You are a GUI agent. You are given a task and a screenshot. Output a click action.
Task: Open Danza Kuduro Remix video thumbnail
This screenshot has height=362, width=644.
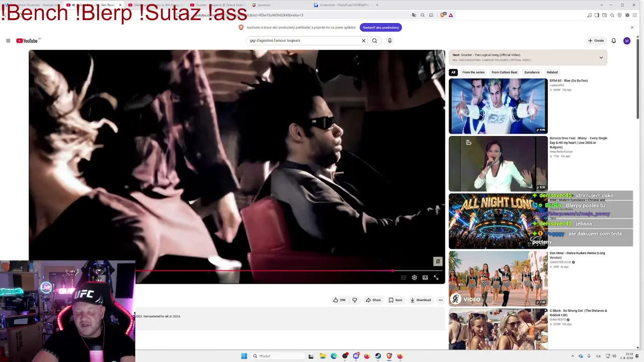point(498,278)
